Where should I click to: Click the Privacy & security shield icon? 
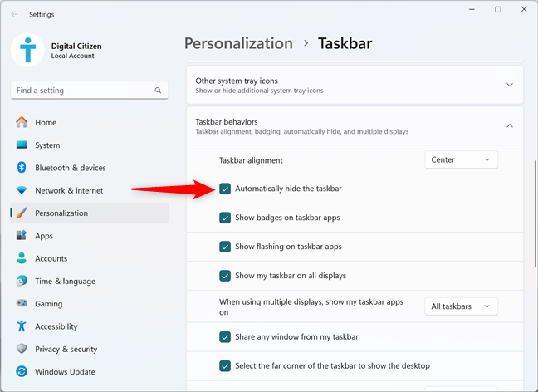pos(22,349)
